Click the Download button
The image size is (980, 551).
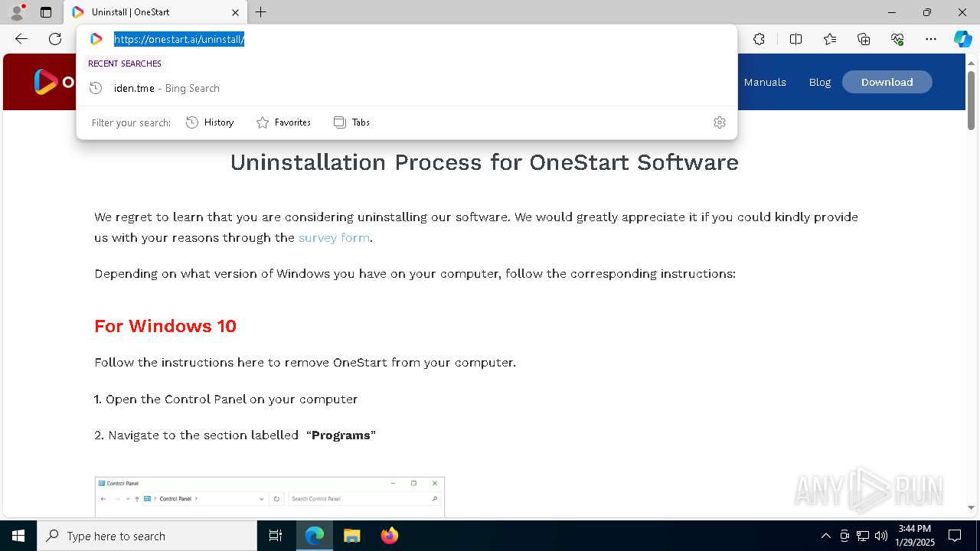pyautogui.click(x=887, y=82)
